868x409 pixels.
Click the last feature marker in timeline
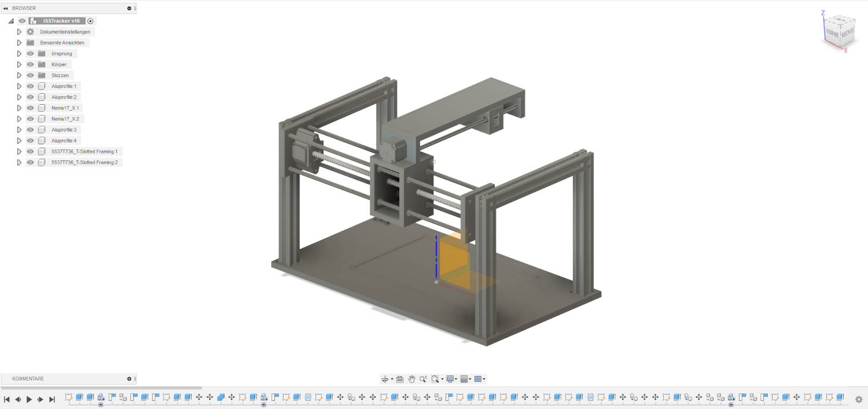pyautogui.click(x=840, y=397)
